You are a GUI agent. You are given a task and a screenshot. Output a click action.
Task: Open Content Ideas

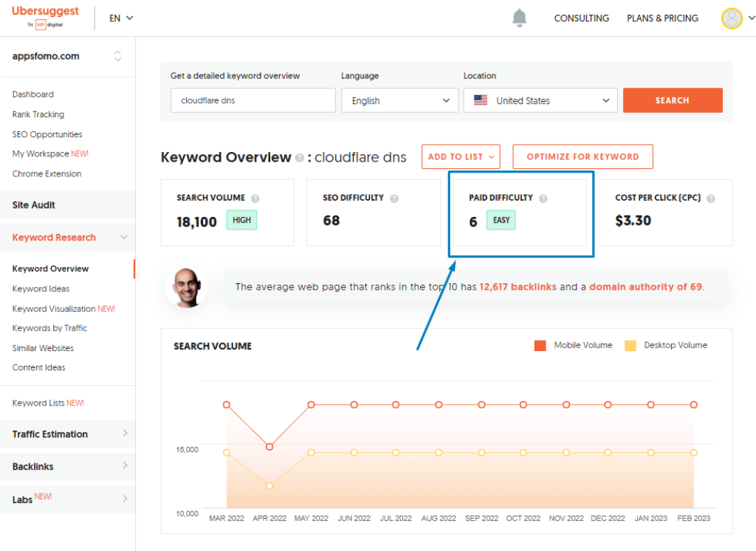point(38,367)
